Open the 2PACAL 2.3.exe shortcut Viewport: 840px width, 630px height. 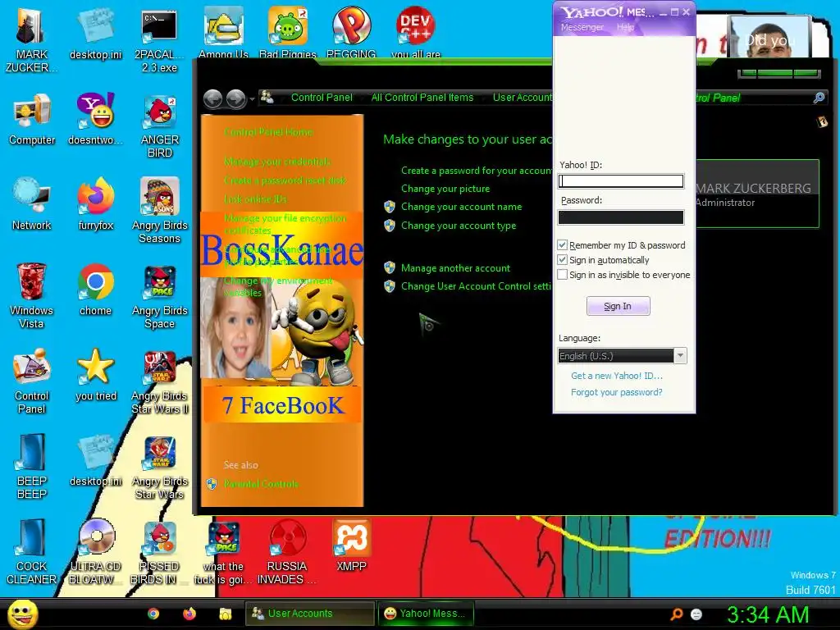click(159, 40)
